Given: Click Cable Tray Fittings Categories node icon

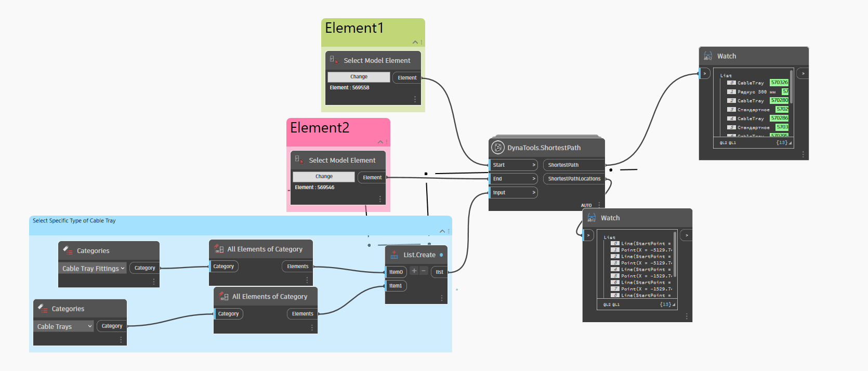Looking at the screenshot, I should [68, 250].
